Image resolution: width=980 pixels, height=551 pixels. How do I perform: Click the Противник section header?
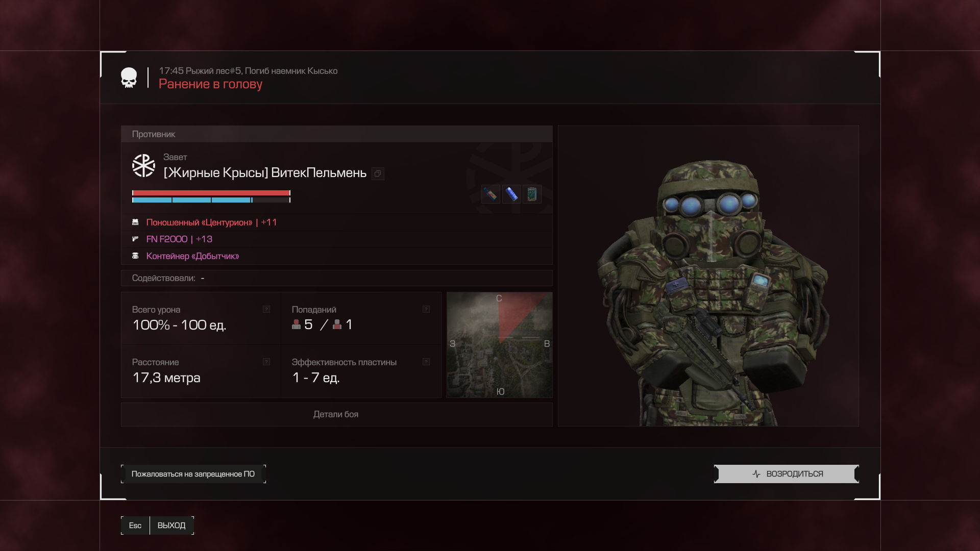point(336,134)
